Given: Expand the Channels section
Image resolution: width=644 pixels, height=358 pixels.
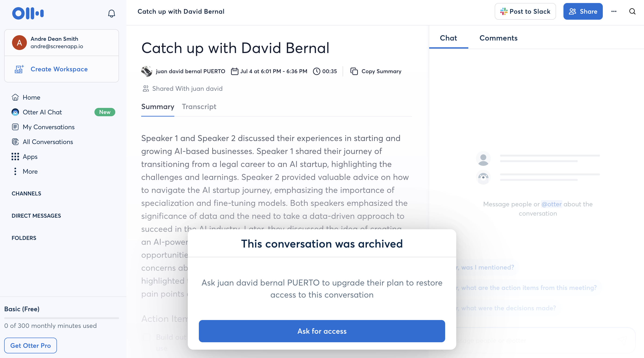Looking at the screenshot, I should [26, 194].
